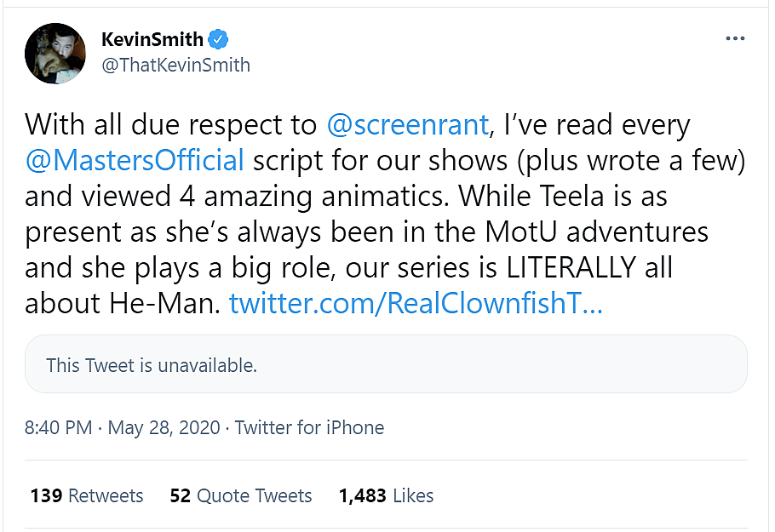Viewport: 775px width, 532px height.
Task: Click the blue verified badge beside KevinSmith
Action: [219, 39]
